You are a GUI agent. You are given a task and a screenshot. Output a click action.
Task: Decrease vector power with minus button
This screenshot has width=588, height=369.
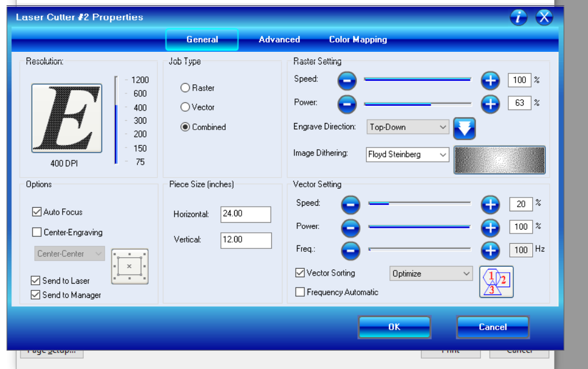point(350,228)
